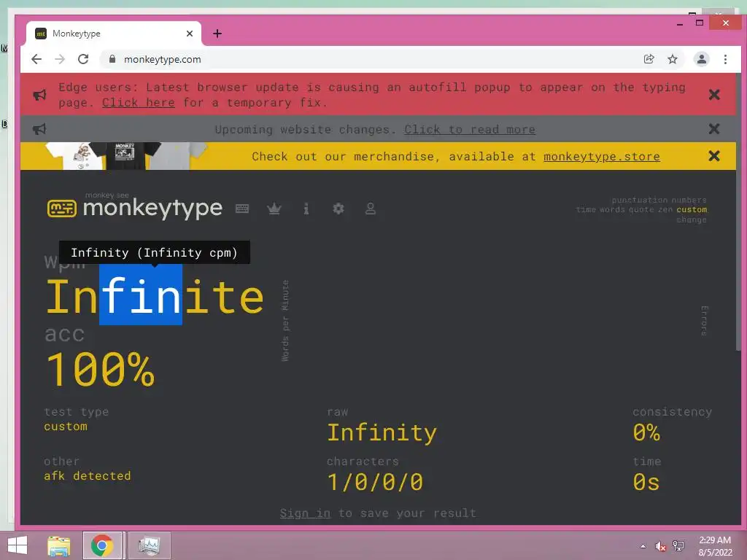Toggle punctuation mode
Screen dimensions: 747x560
[x=639, y=200]
